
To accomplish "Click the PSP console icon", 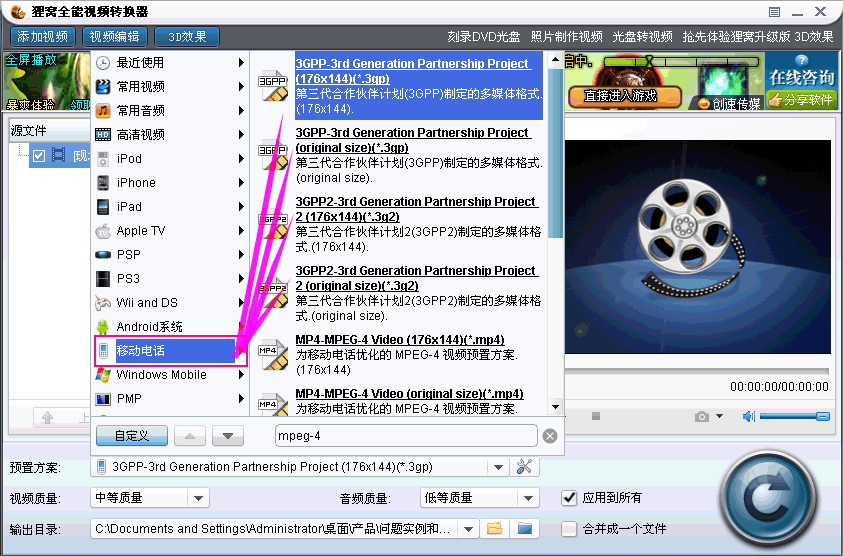I will [x=103, y=255].
